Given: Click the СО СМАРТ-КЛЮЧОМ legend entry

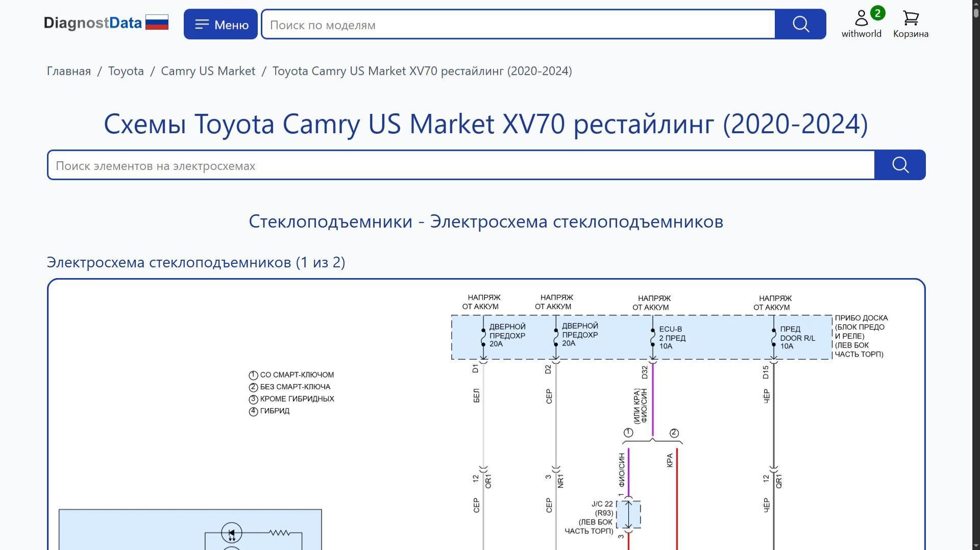Looking at the screenshot, I should (291, 375).
